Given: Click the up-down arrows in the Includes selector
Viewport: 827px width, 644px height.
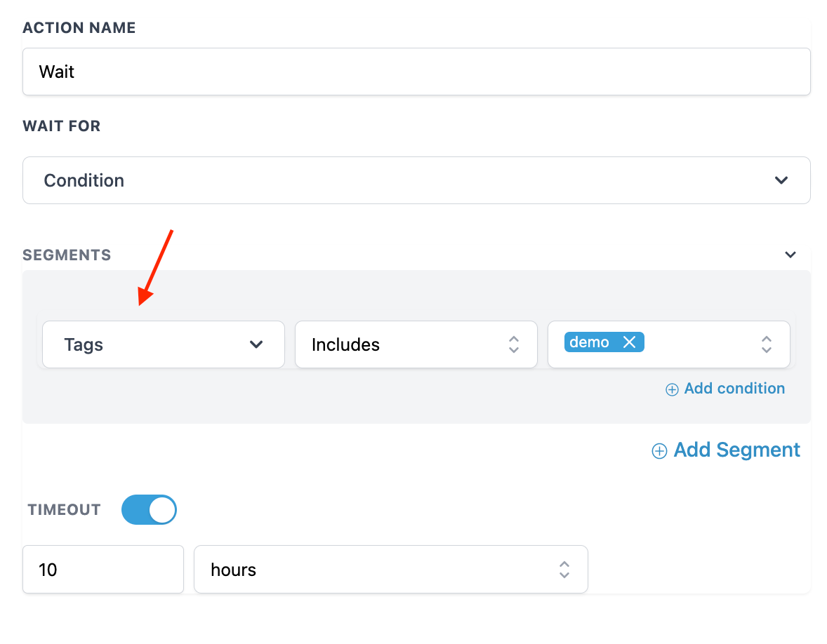Looking at the screenshot, I should click(x=514, y=344).
